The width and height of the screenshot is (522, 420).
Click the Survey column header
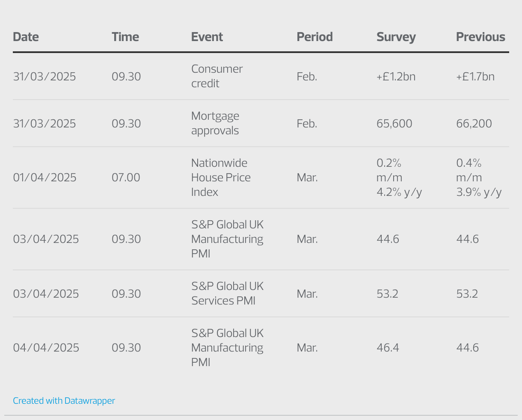(x=396, y=37)
